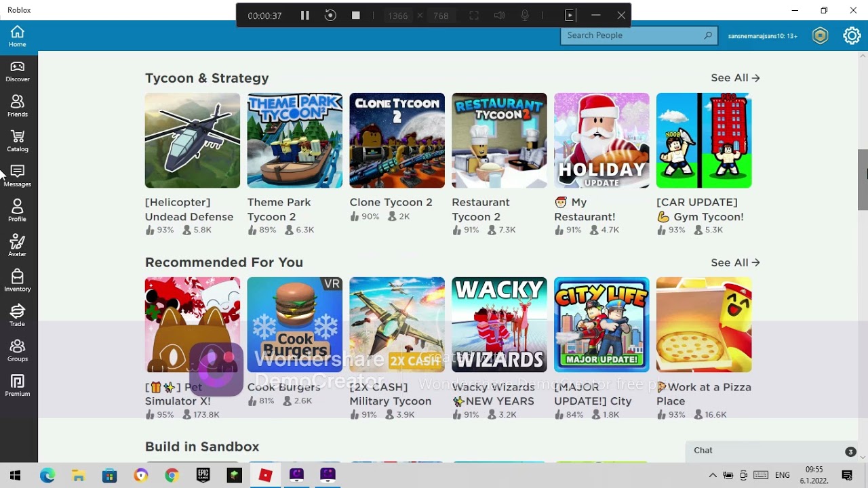Open the Inventory page
Image resolution: width=868 pixels, height=488 pixels.
18,281
